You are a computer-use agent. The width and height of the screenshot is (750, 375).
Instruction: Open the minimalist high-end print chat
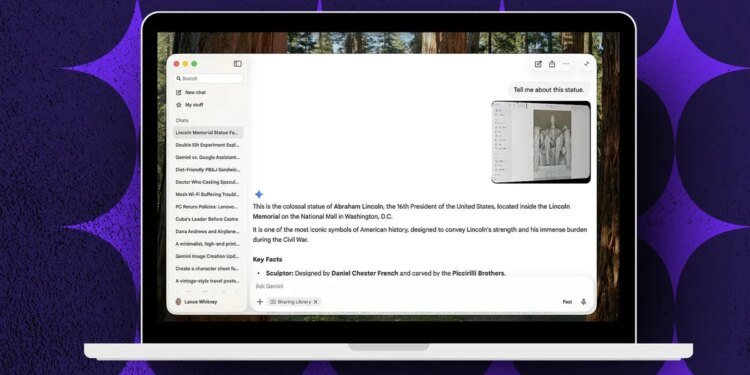[208, 244]
